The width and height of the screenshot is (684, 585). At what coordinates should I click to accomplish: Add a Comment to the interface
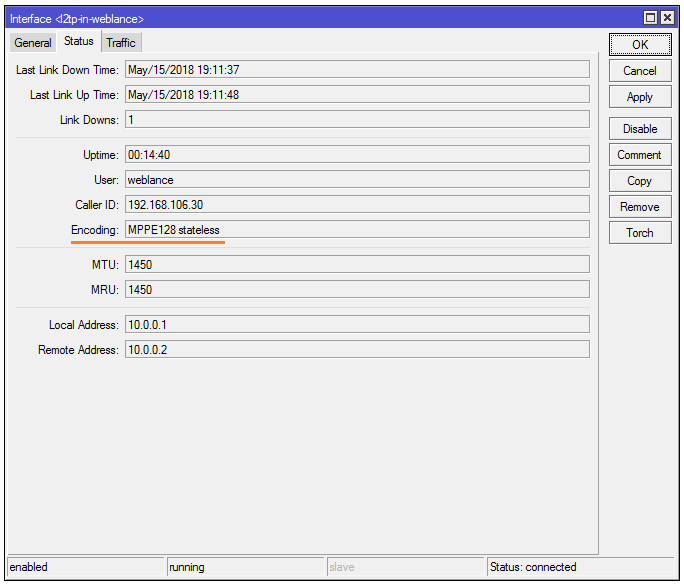640,155
